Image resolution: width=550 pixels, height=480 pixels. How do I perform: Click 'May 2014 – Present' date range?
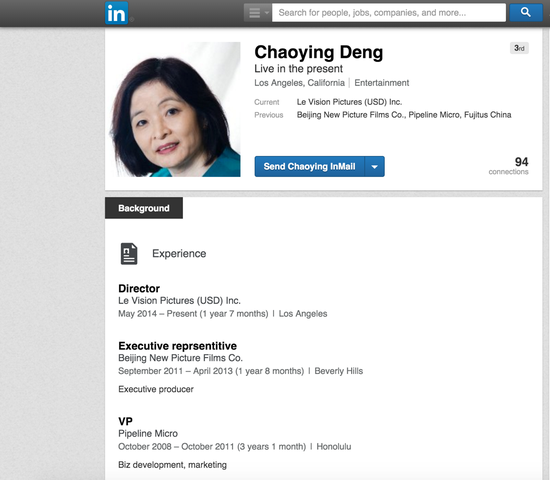157,314
